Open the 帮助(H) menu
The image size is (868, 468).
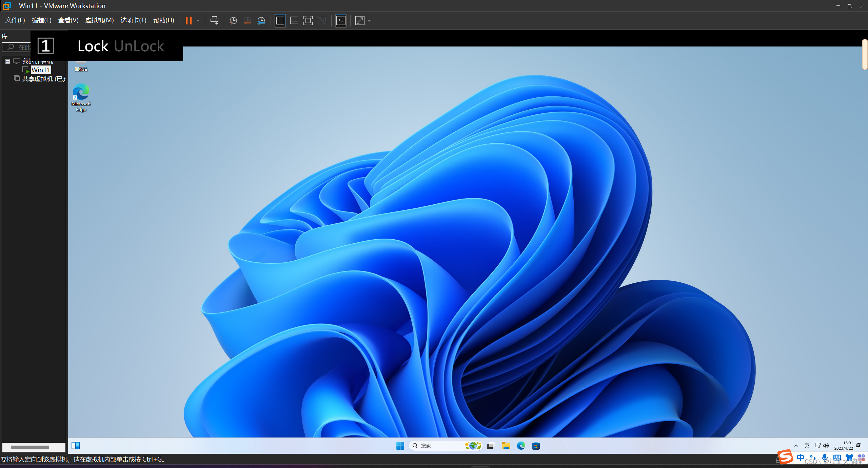point(163,20)
